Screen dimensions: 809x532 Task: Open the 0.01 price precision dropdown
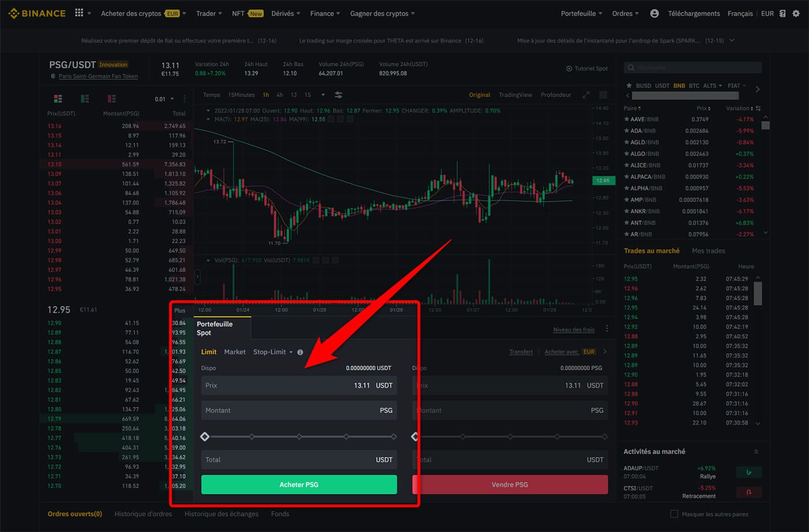pyautogui.click(x=164, y=99)
